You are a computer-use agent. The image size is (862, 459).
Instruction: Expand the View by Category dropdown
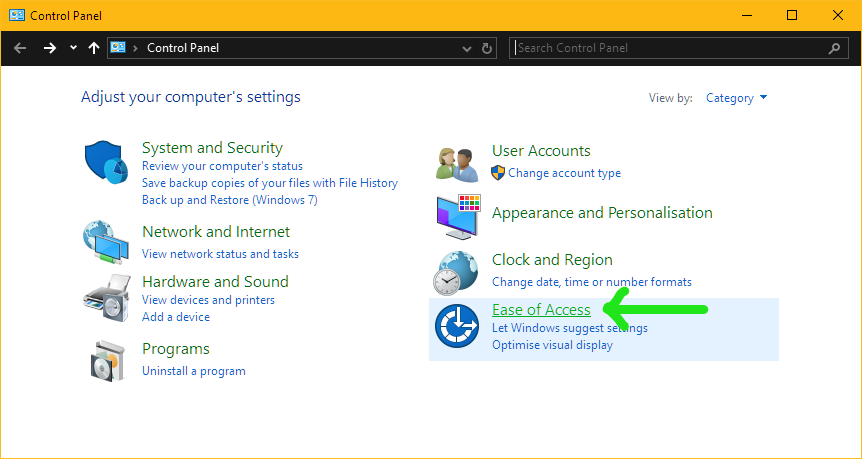click(x=736, y=98)
